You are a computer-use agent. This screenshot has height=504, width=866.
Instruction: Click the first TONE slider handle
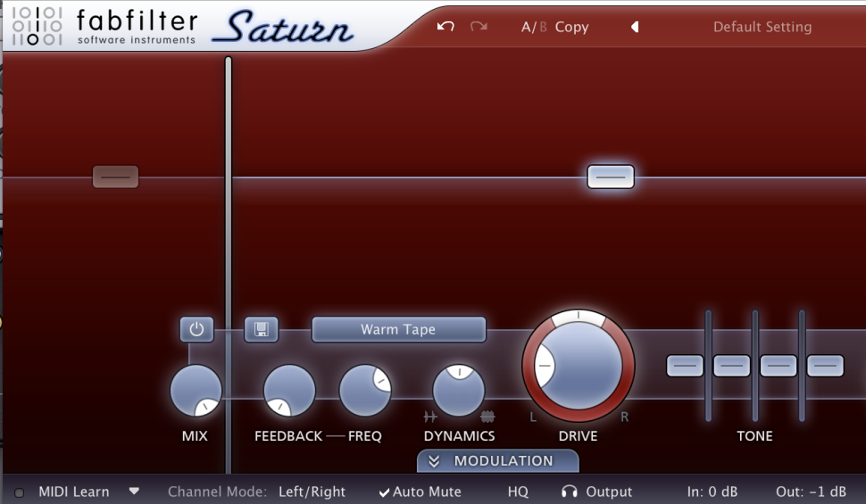coord(685,366)
